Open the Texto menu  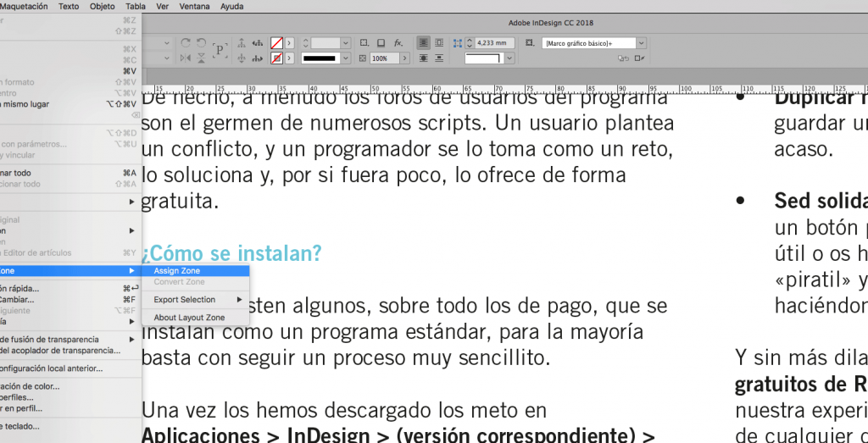click(69, 6)
